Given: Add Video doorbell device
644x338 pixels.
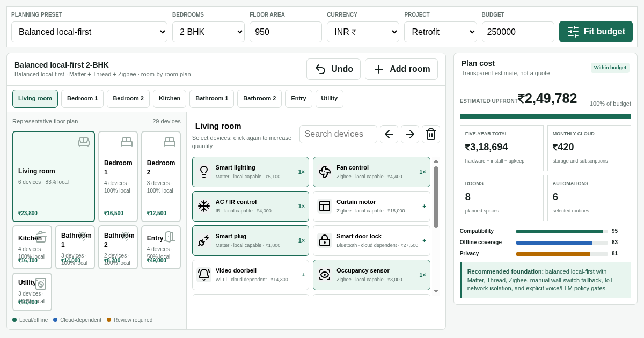Looking at the screenshot, I should point(251,275).
